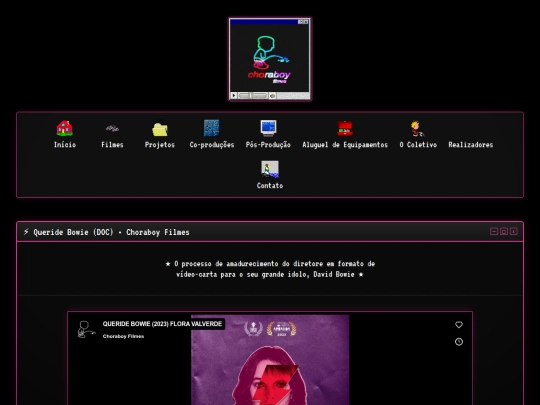This screenshot has height=405, width=540.
Task: Click the close button of Queride Bowie window
Action: (x=513, y=231)
